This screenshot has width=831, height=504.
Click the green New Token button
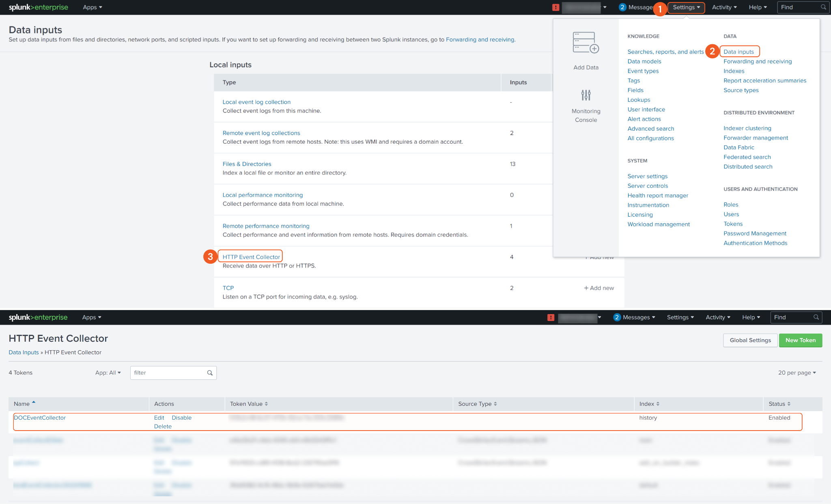coord(800,340)
